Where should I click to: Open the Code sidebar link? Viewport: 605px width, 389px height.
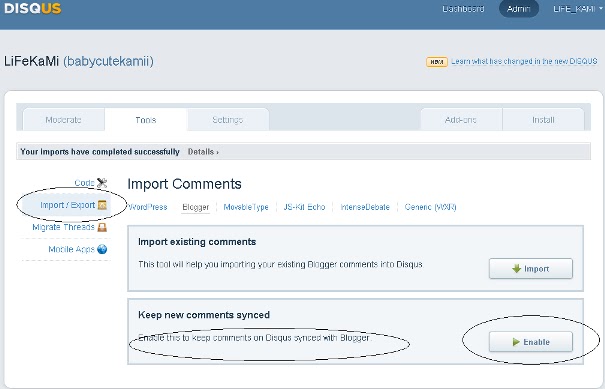84,183
